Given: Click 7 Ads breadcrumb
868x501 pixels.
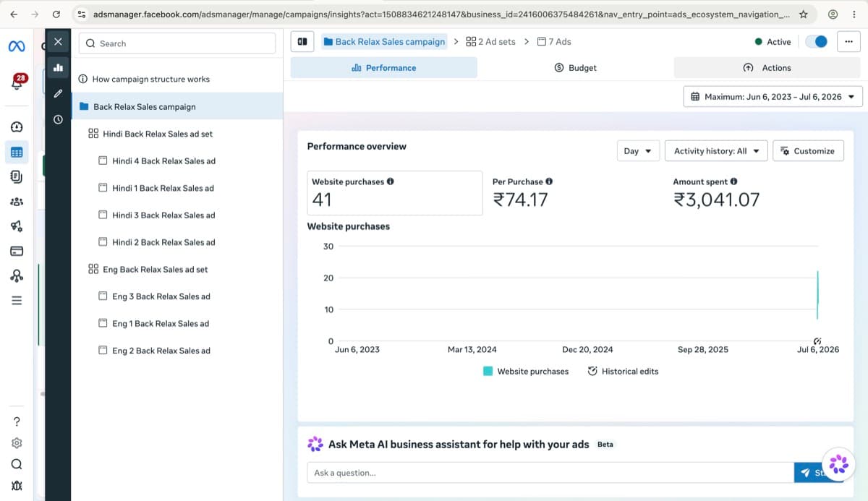Looking at the screenshot, I should pos(554,42).
